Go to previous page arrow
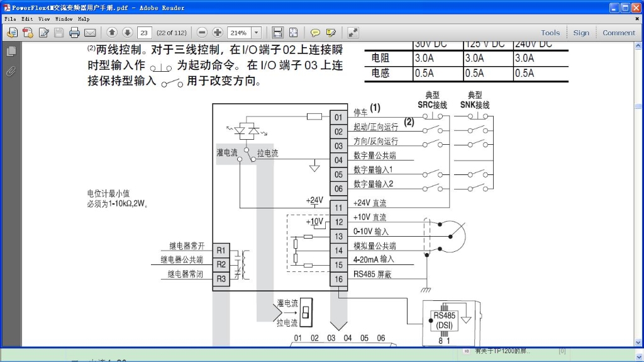The image size is (644, 362). pyautogui.click(x=112, y=33)
